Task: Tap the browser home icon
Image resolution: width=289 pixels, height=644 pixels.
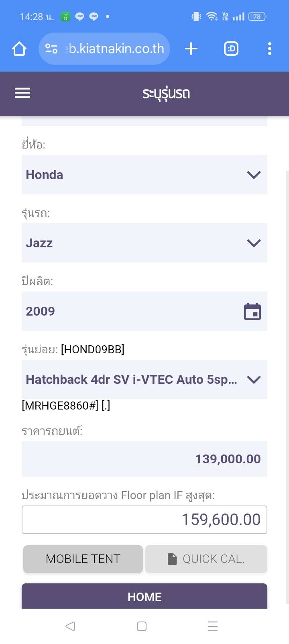Action: [x=19, y=49]
